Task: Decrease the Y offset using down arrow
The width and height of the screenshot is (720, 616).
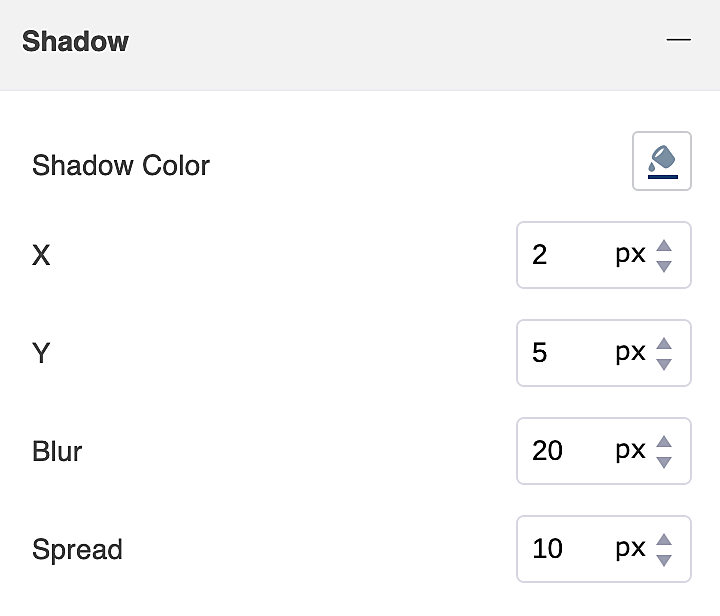Action: pyautogui.click(x=664, y=364)
